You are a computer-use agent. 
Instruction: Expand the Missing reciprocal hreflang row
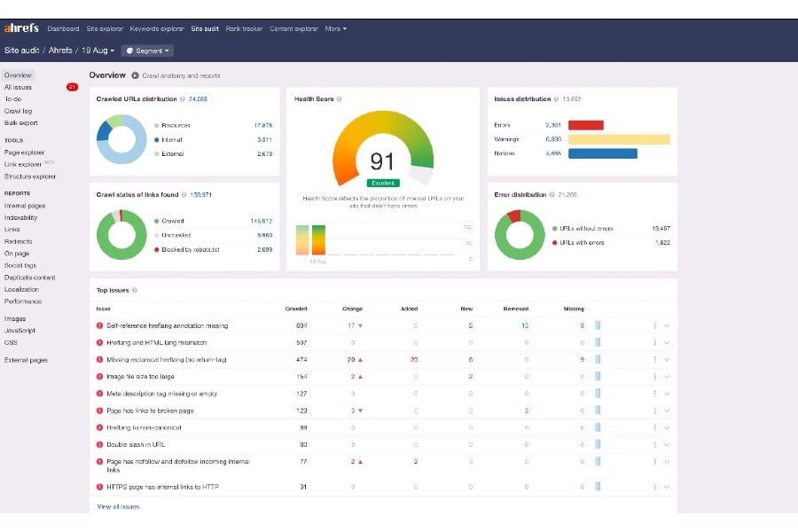click(667, 359)
